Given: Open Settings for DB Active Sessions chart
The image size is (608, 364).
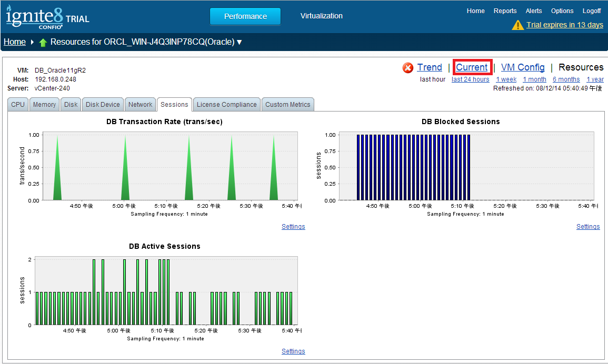Looking at the screenshot, I should (293, 351).
